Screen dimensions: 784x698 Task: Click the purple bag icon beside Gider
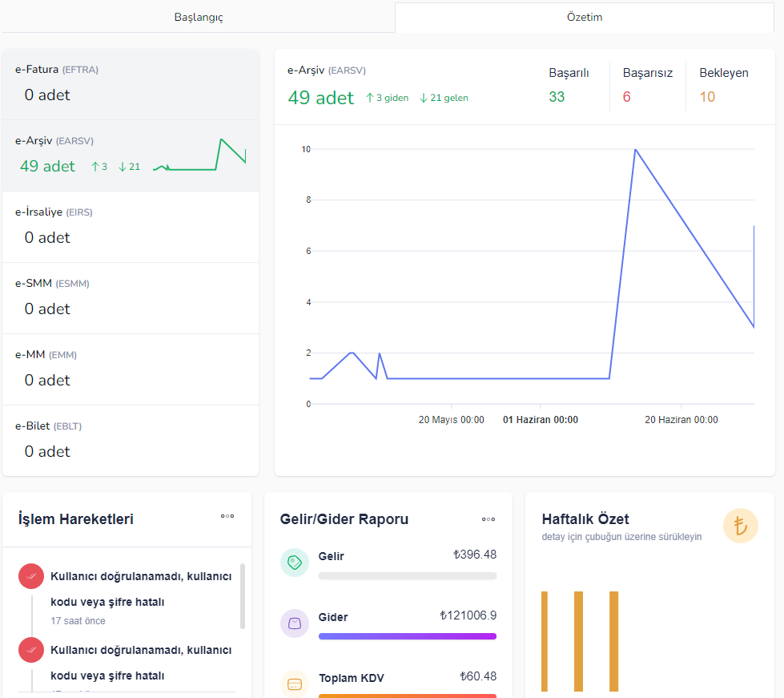click(295, 623)
